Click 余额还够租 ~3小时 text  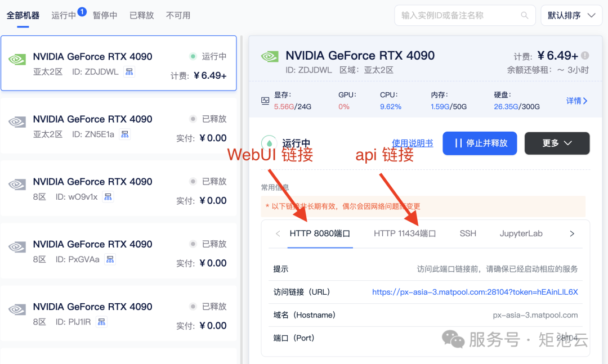click(548, 70)
